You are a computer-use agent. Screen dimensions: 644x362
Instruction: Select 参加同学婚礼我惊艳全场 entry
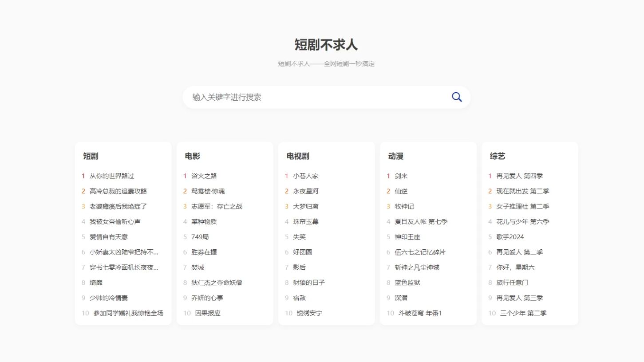(128, 313)
